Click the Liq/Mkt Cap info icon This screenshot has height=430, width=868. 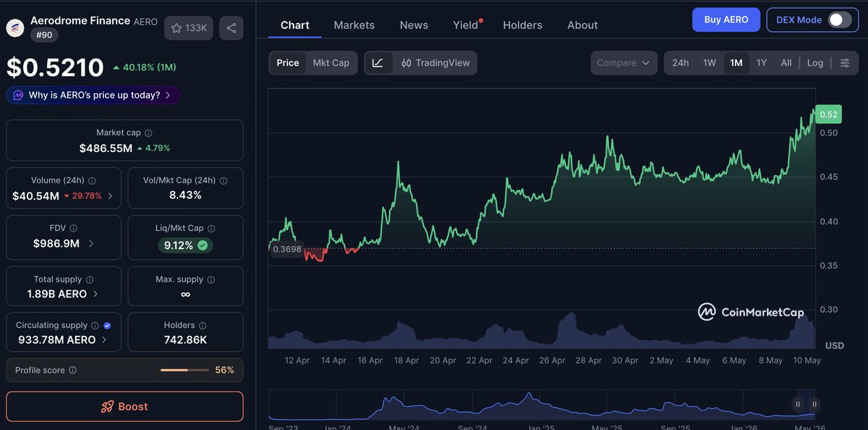[211, 228]
